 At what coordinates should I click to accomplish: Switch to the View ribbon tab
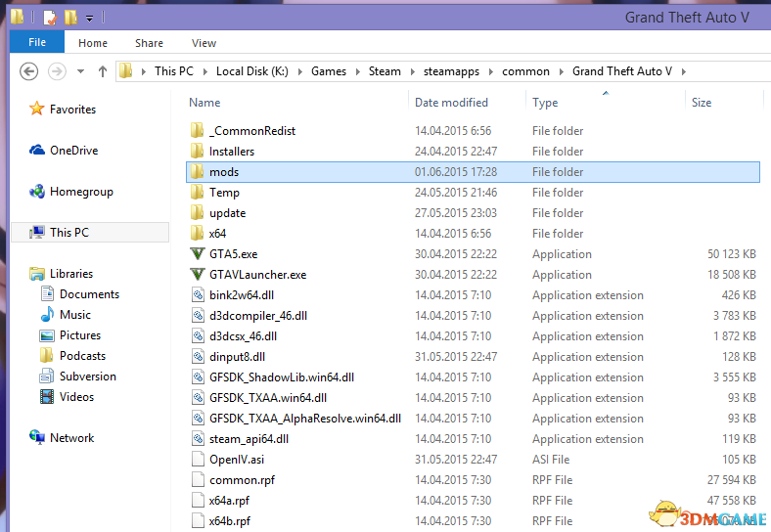[204, 43]
